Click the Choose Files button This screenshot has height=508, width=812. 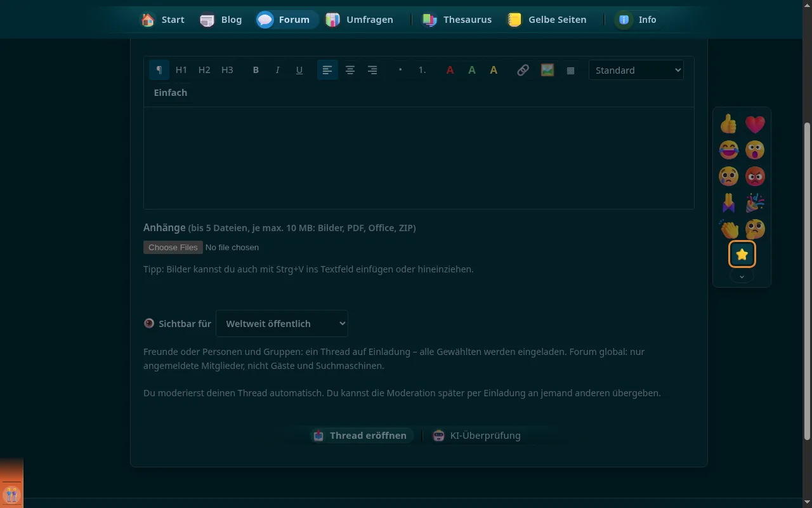coord(173,247)
